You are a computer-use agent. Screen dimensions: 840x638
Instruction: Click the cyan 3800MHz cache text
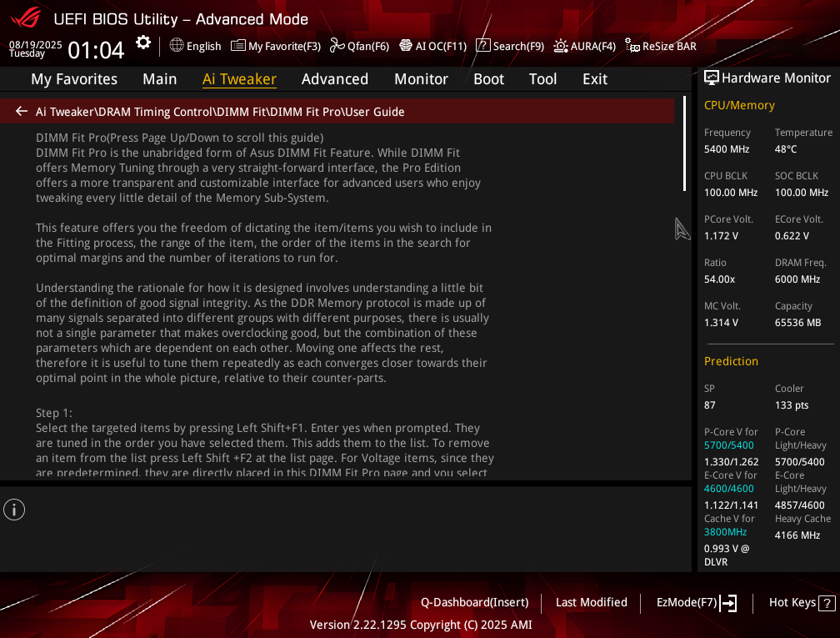[x=725, y=532]
